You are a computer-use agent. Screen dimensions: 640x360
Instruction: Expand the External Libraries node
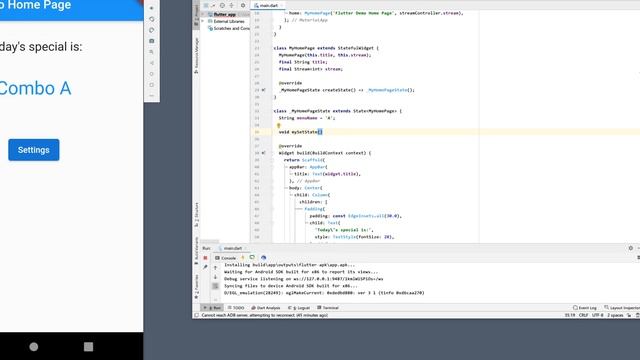(x=203, y=21)
